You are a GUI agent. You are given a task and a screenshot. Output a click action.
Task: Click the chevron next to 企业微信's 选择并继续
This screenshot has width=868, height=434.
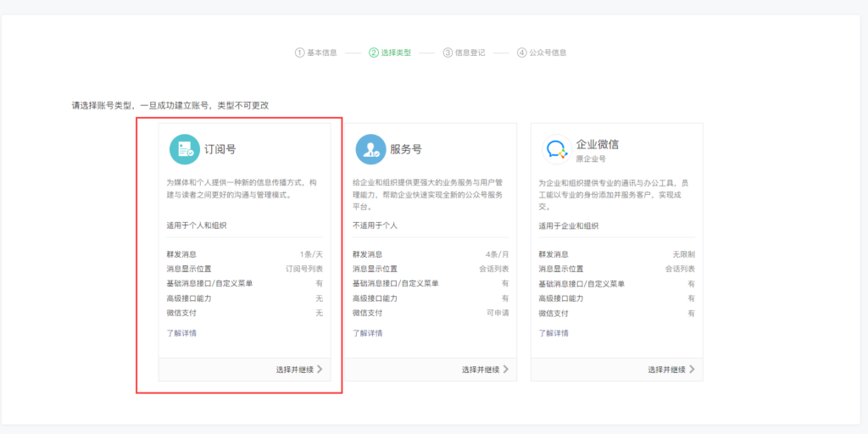[692, 370]
